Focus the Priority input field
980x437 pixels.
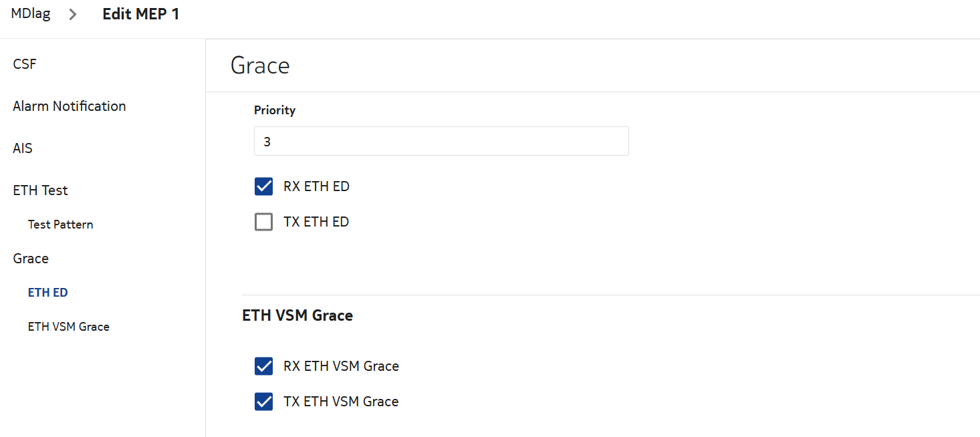(441, 142)
